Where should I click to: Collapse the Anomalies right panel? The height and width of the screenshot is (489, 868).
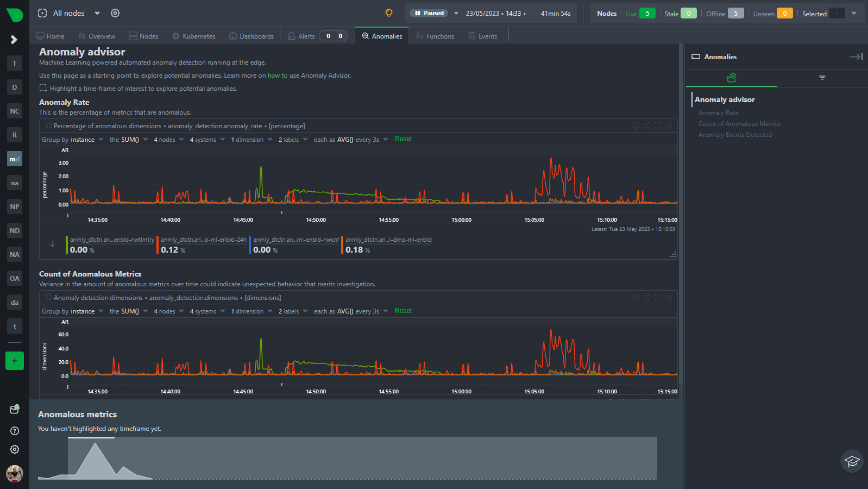856,57
